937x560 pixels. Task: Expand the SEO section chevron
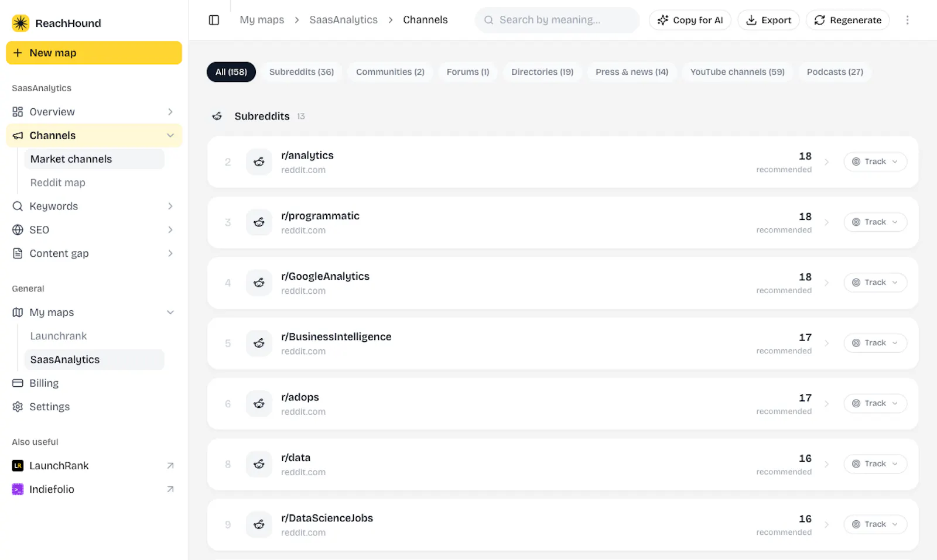pos(170,230)
